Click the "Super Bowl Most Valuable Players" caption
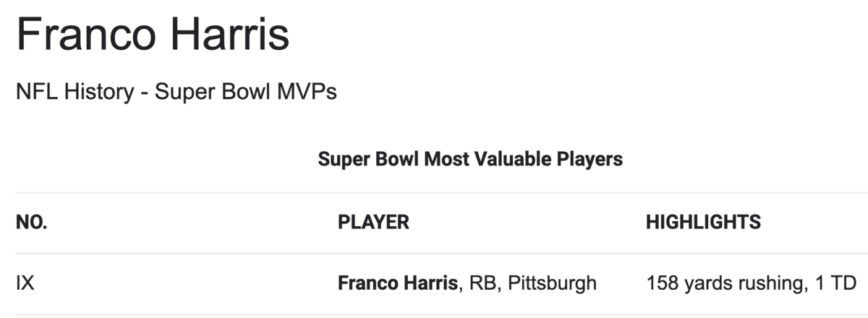Image resolution: width=868 pixels, height=318 pixels. [470, 159]
